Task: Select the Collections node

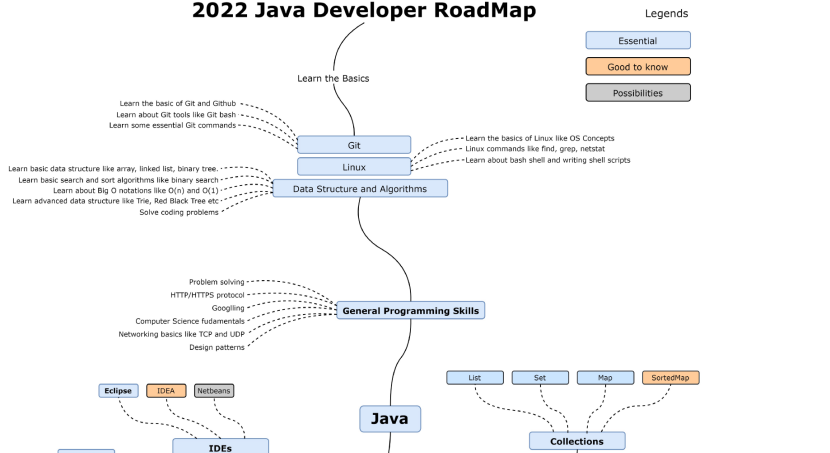Action: point(577,441)
